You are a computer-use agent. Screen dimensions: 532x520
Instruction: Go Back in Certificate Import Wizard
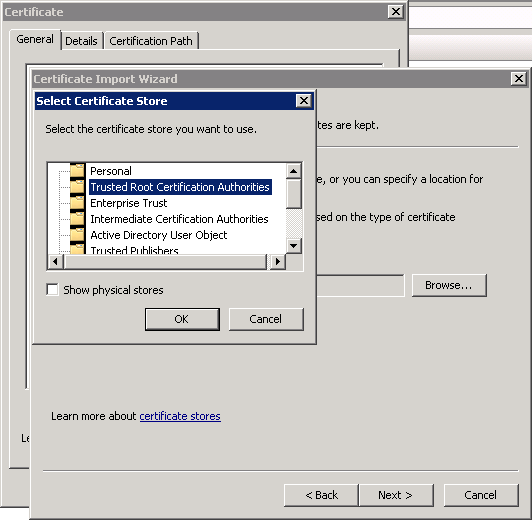321,495
